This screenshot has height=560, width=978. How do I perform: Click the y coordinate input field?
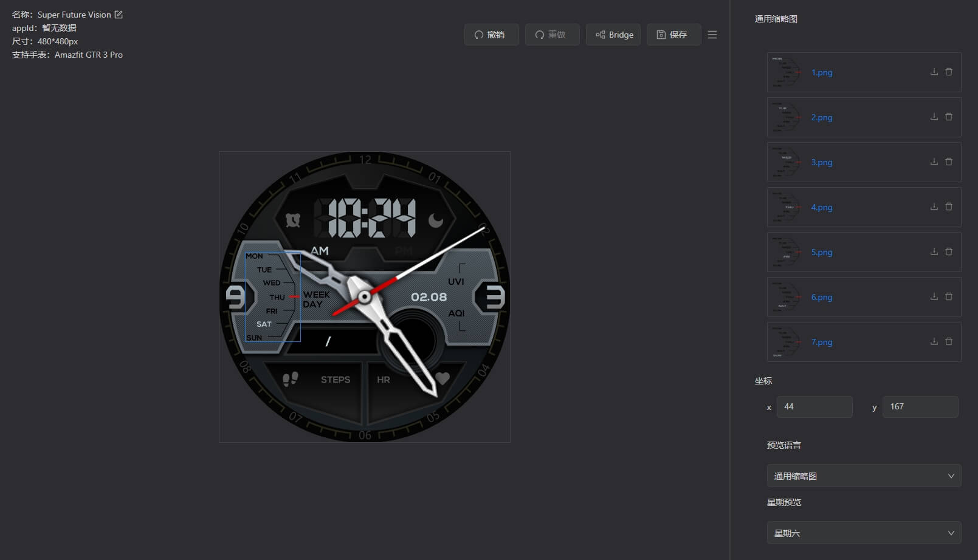[920, 407]
